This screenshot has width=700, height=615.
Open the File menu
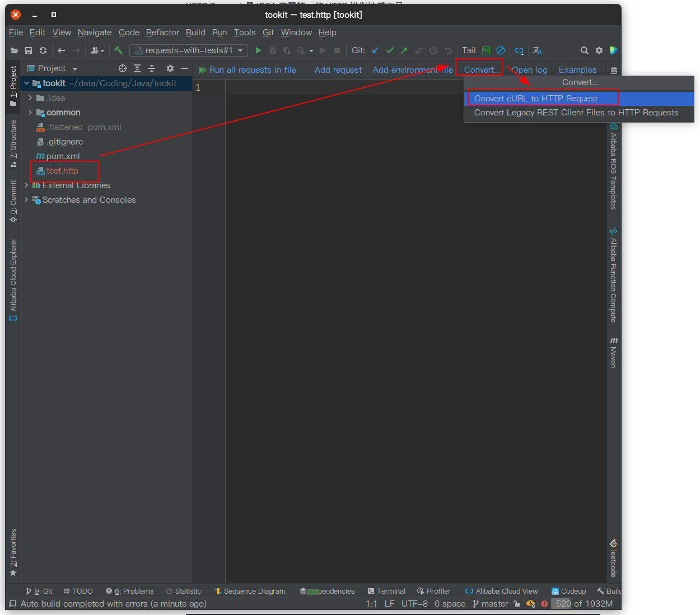tap(16, 32)
